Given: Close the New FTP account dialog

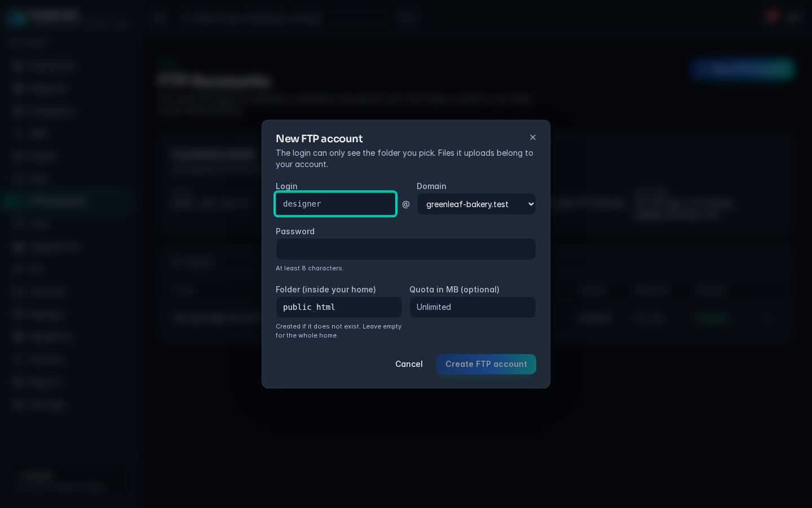Looking at the screenshot, I should coord(533,137).
